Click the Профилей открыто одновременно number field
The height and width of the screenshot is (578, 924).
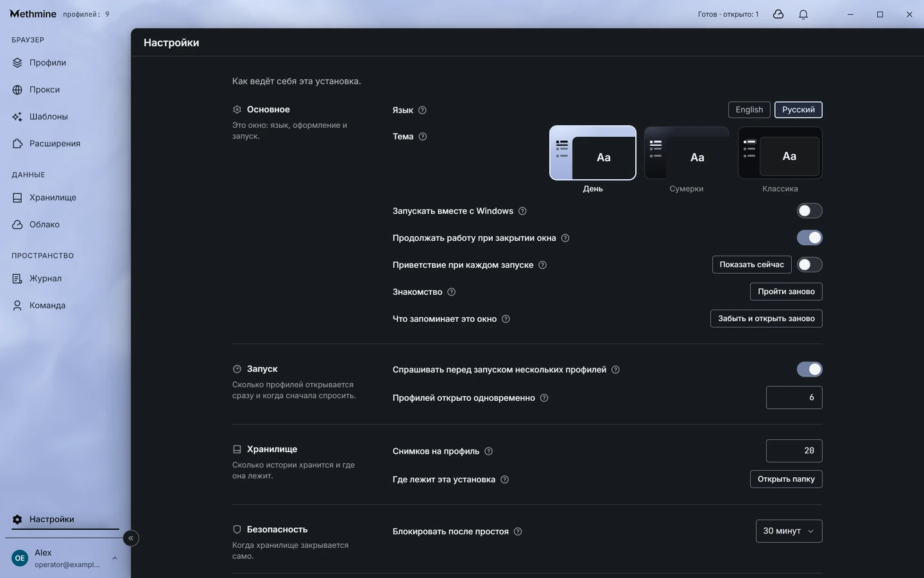[794, 398]
